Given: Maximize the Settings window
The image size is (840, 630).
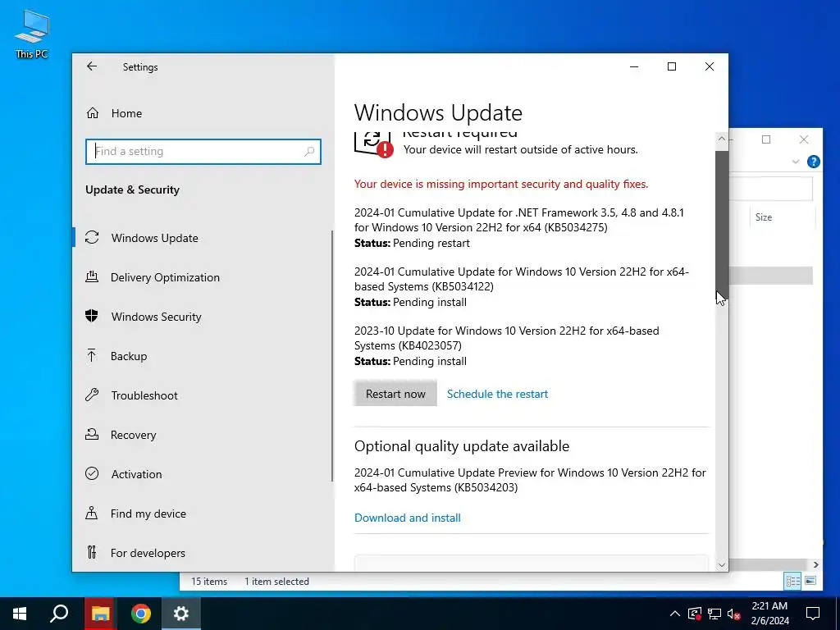Looking at the screenshot, I should coord(672,66).
